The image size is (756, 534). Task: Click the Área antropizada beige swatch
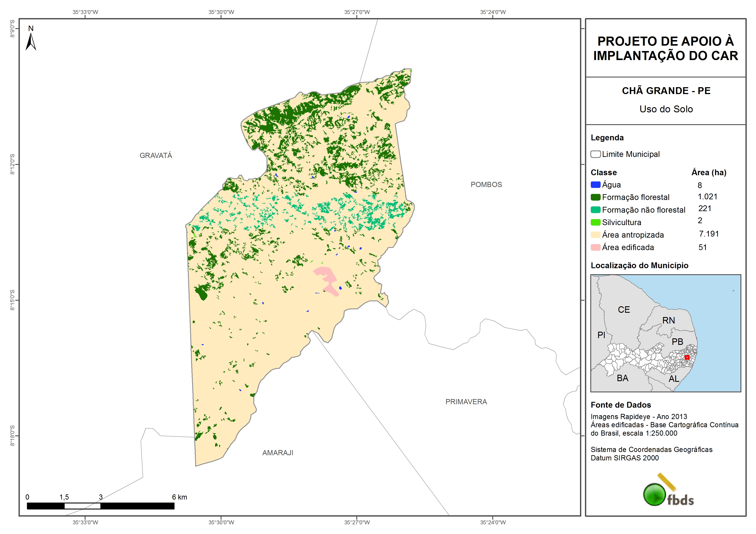click(x=595, y=235)
